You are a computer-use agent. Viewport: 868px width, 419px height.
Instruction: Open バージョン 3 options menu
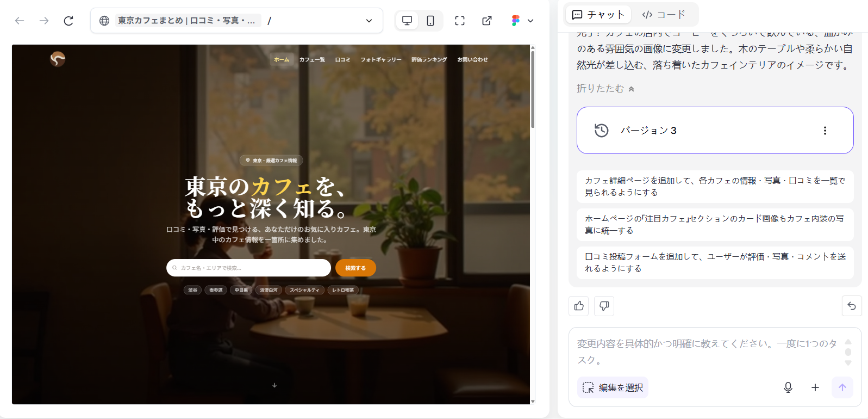pyautogui.click(x=825, y=131)
